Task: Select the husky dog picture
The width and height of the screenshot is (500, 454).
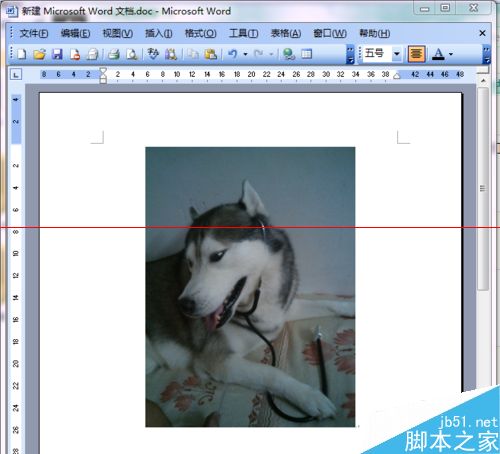Action: point(250,287)
